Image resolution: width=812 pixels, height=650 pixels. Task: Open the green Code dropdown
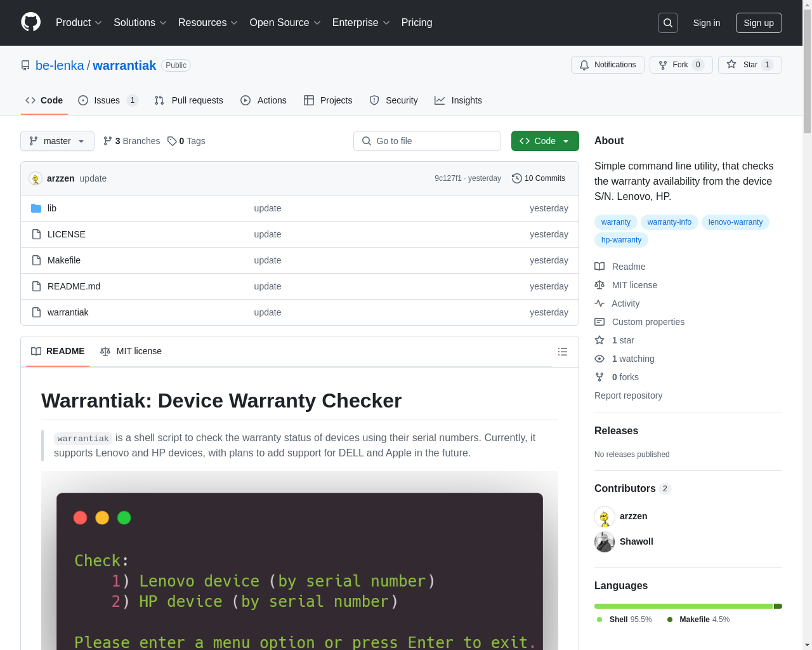point(545,141)
